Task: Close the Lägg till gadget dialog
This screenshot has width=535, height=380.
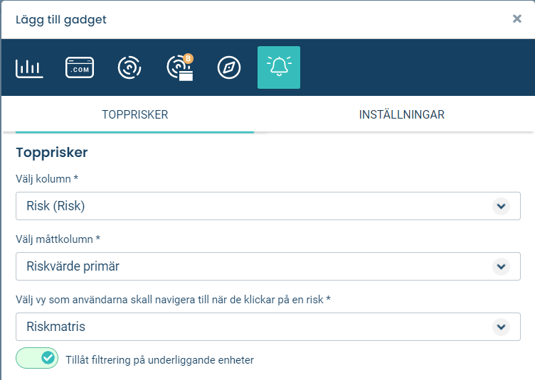Action: (x=517, y=19)
